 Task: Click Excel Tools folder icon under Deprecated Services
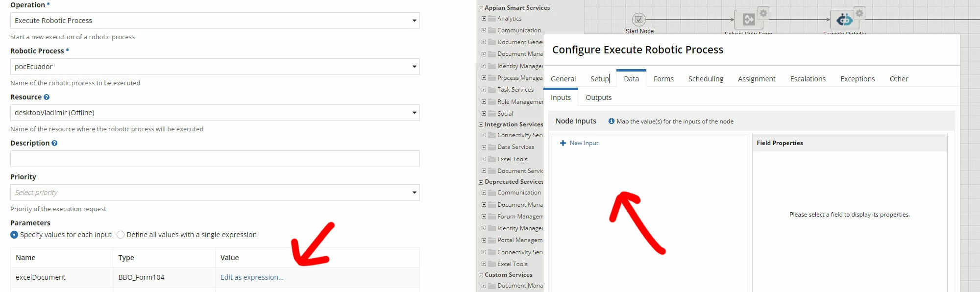(x=492, y=264)
